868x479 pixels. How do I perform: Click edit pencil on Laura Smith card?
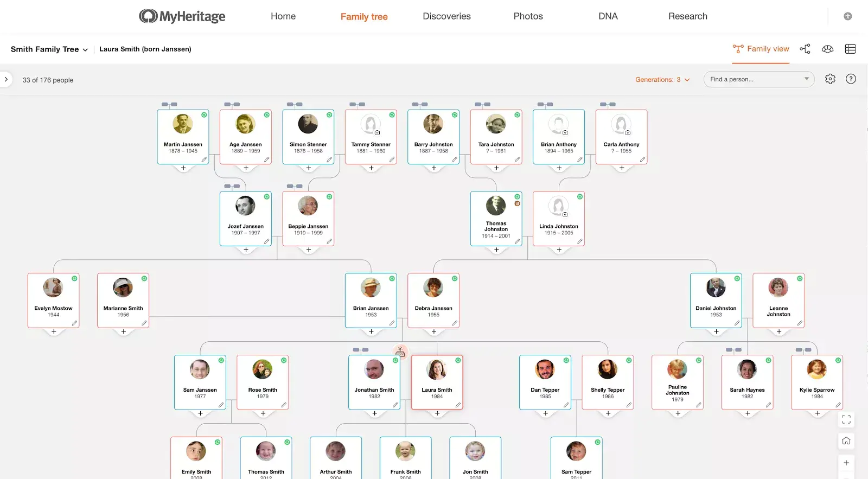[458, 405]
